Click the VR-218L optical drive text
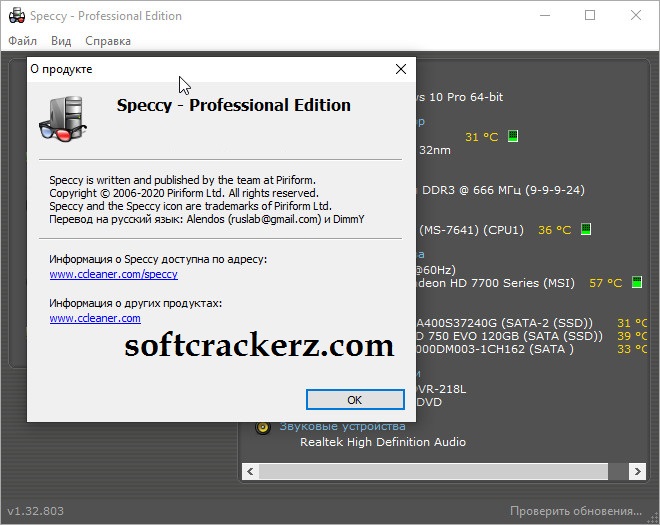Viewport: 660px width, 525px height. tap(441, 389)
